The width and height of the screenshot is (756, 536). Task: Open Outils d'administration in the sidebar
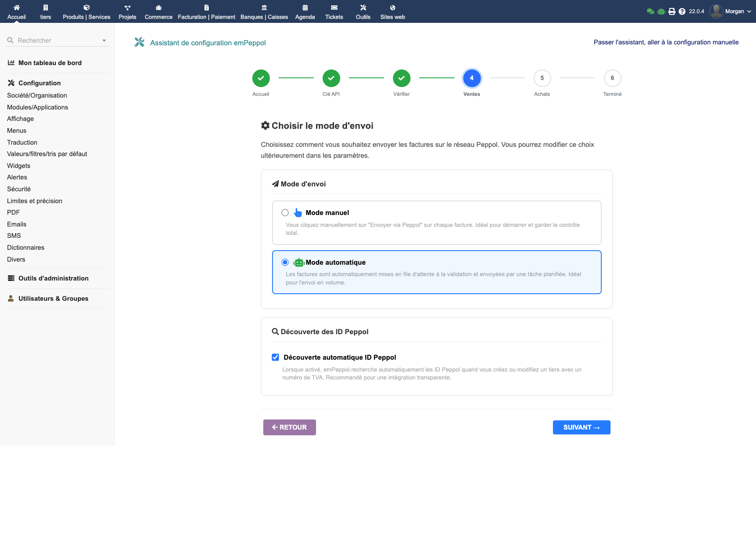(x=53, y=278)
